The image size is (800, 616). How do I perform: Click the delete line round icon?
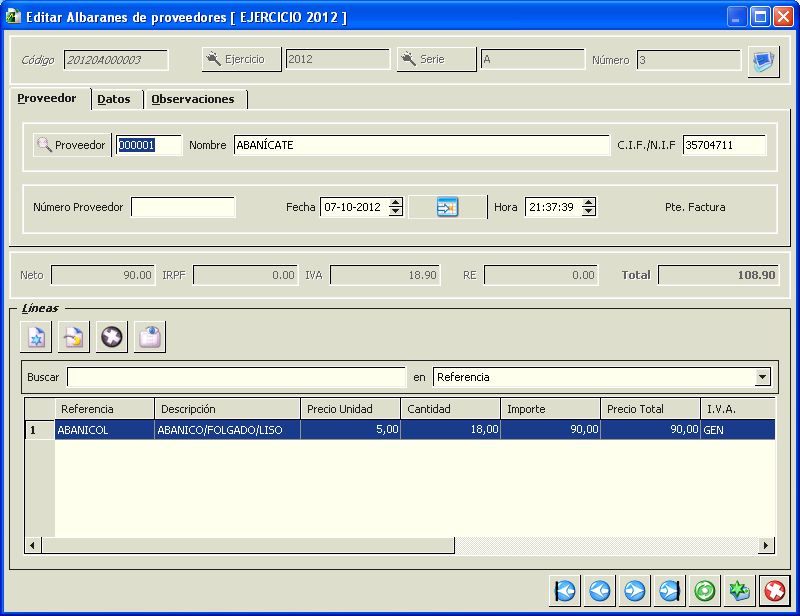112,337
